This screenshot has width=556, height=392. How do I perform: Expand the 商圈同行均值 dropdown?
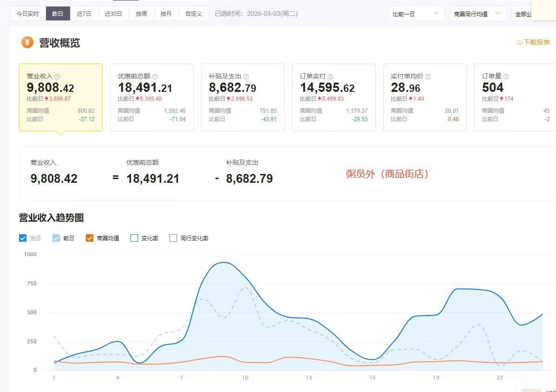click(x=477, y=14)
